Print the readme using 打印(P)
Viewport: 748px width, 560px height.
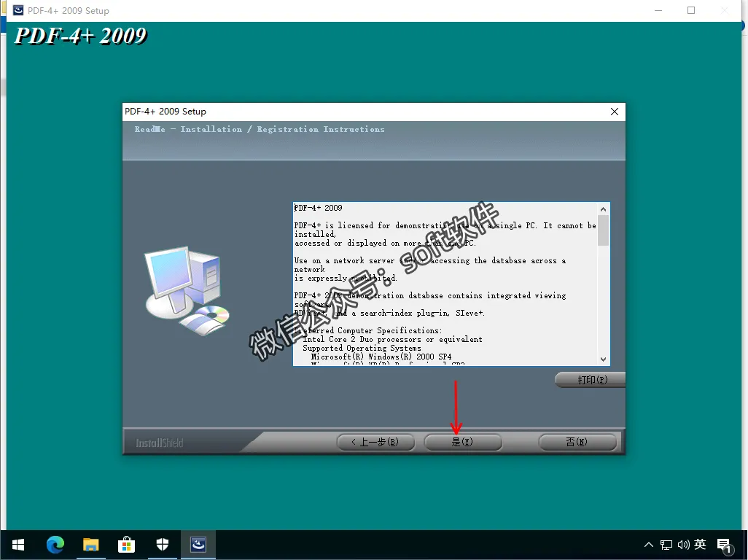591,380
